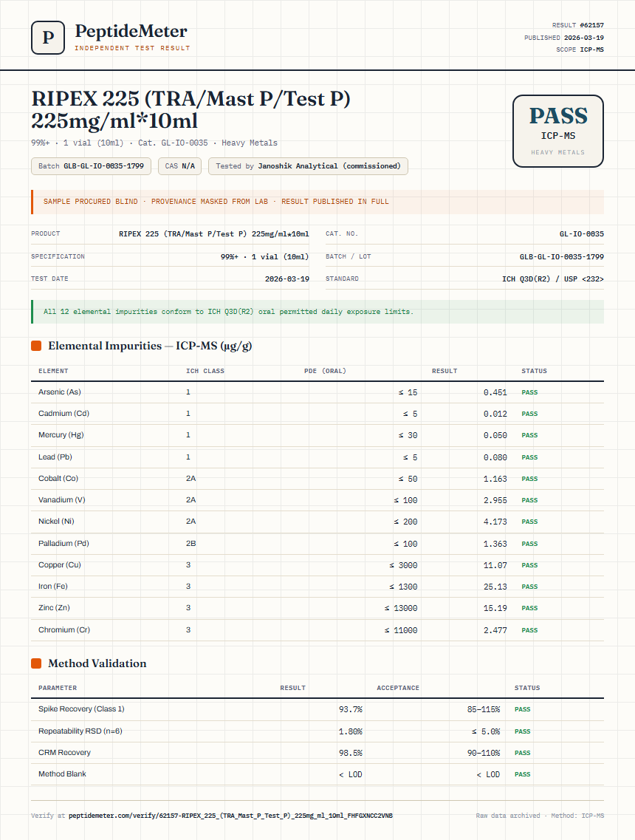The width and height of the screenshot is (635, 840).
Task: Select the Spike Recovery (Class 1) parameter
Action: coord(81,708)
